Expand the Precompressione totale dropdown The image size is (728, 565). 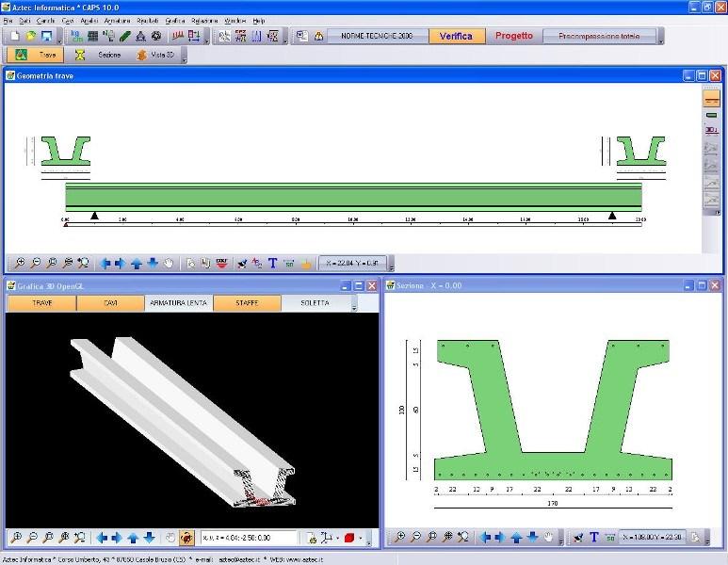tap(660, 37)
